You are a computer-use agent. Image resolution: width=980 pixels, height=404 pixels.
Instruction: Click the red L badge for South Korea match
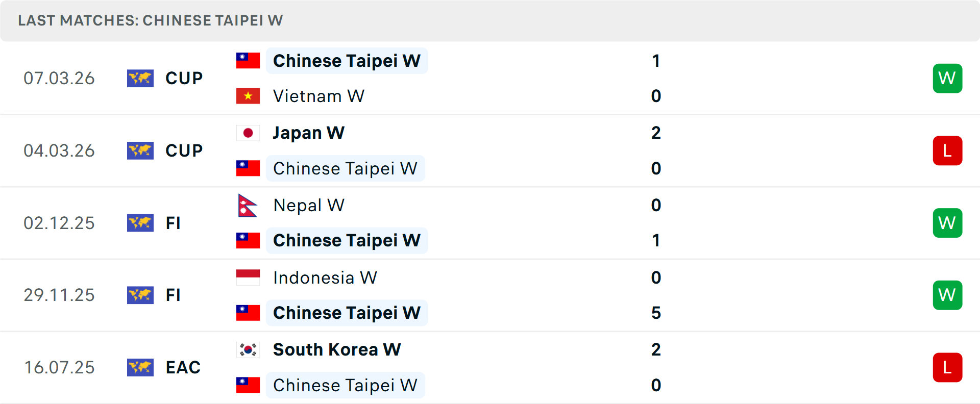[947, 367]
